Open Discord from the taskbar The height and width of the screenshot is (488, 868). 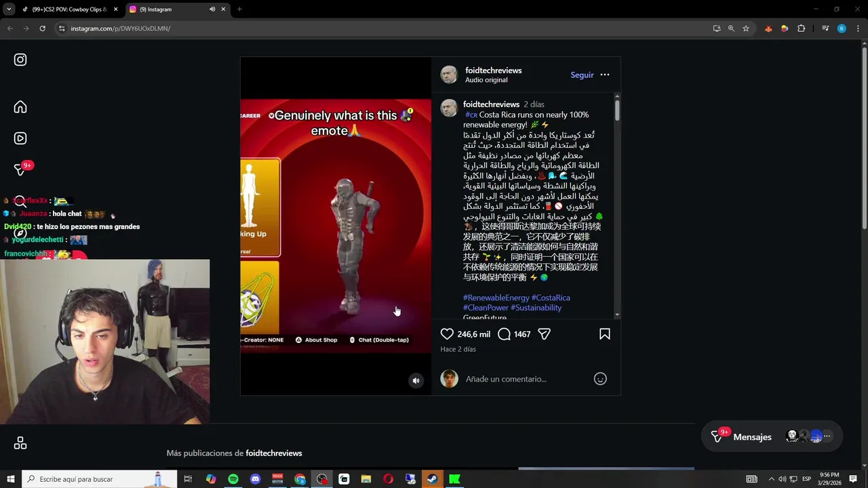point(255,479)
